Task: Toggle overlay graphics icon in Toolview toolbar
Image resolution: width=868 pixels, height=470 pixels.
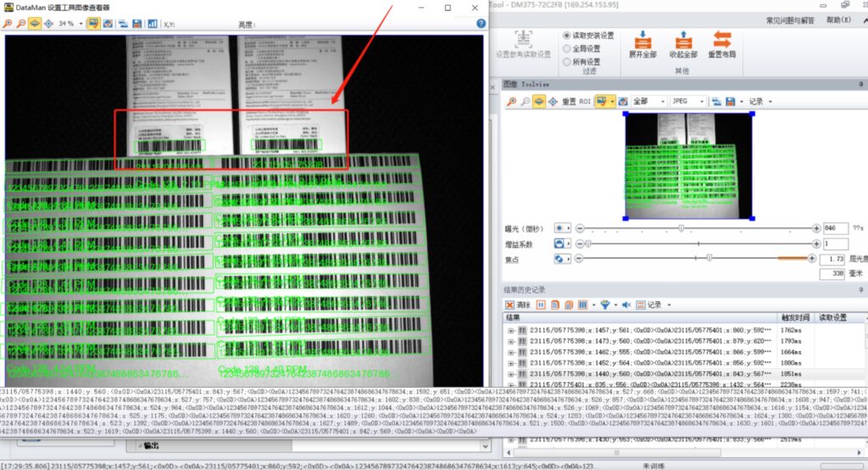Action: pos(601,102)
